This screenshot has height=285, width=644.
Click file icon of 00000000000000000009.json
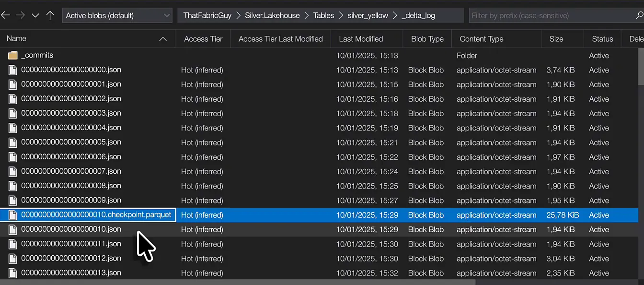[x=12, y=201]
